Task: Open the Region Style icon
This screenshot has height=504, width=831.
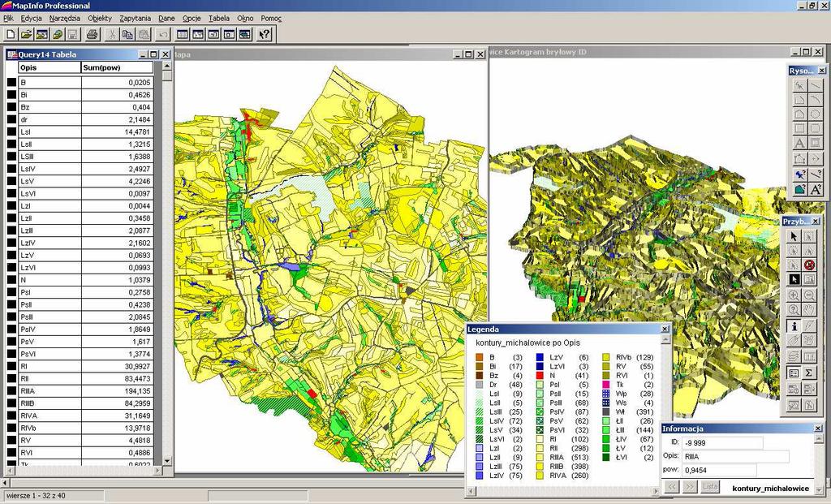Action: tap(799, 188)
